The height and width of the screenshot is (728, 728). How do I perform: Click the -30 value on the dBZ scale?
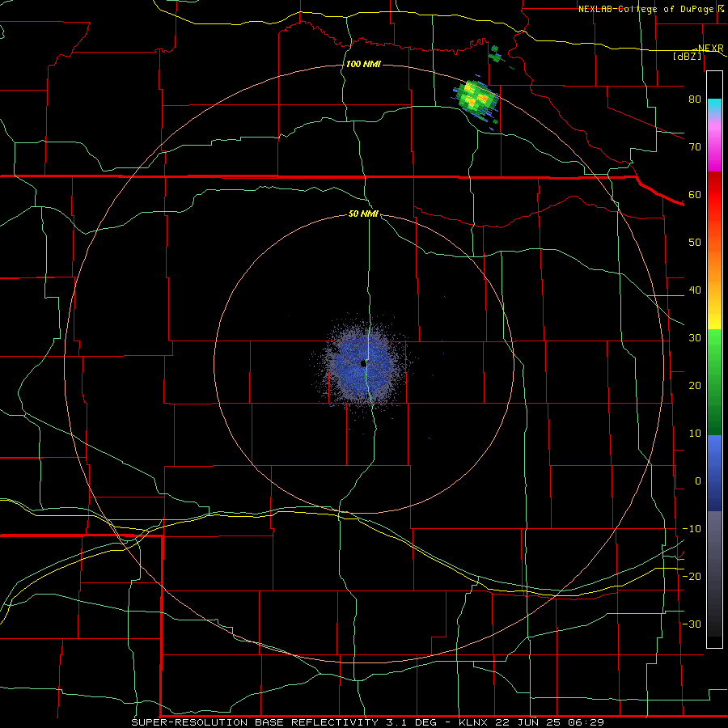pos(692,624)
